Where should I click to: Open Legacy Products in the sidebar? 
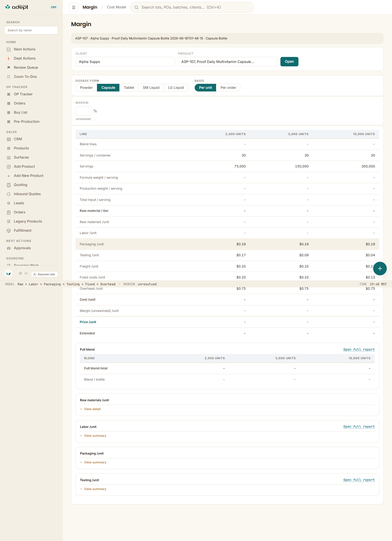(28, 222)
